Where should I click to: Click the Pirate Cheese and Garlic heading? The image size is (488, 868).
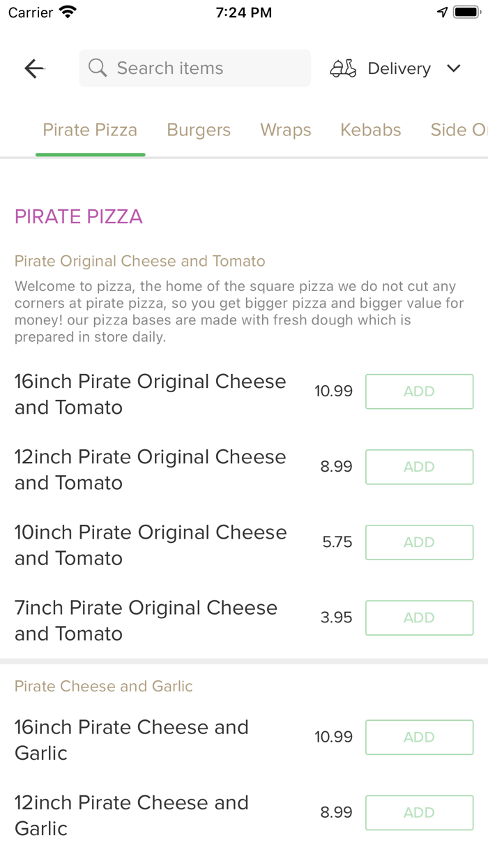click(103, 687)
